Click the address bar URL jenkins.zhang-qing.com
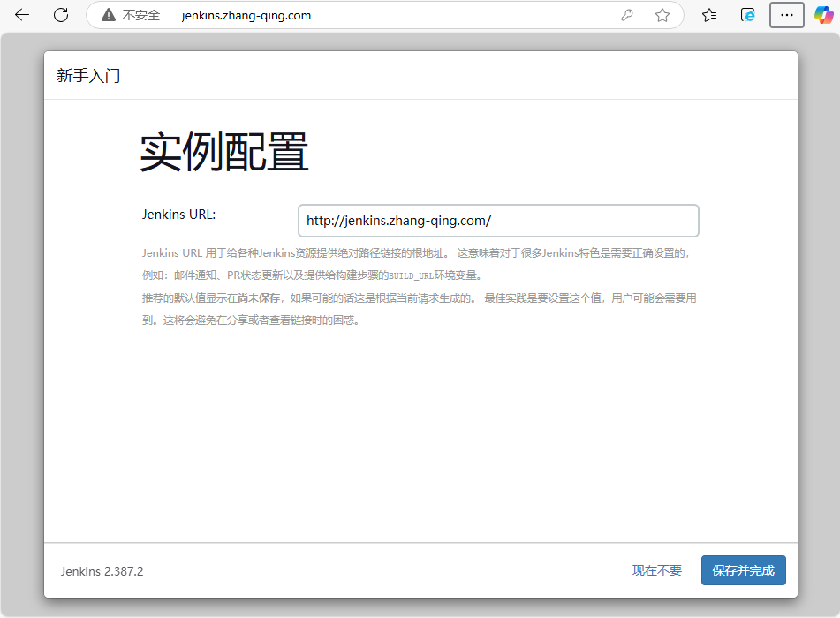 point(246,16)
